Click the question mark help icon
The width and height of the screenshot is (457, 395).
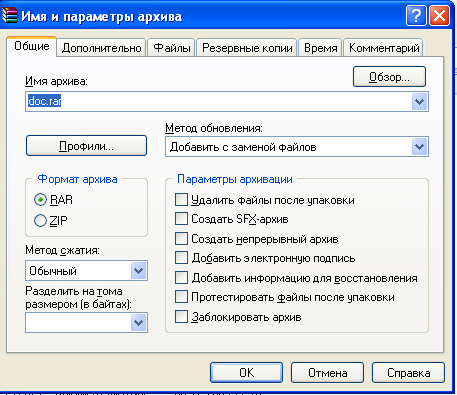tap(416, 16)
